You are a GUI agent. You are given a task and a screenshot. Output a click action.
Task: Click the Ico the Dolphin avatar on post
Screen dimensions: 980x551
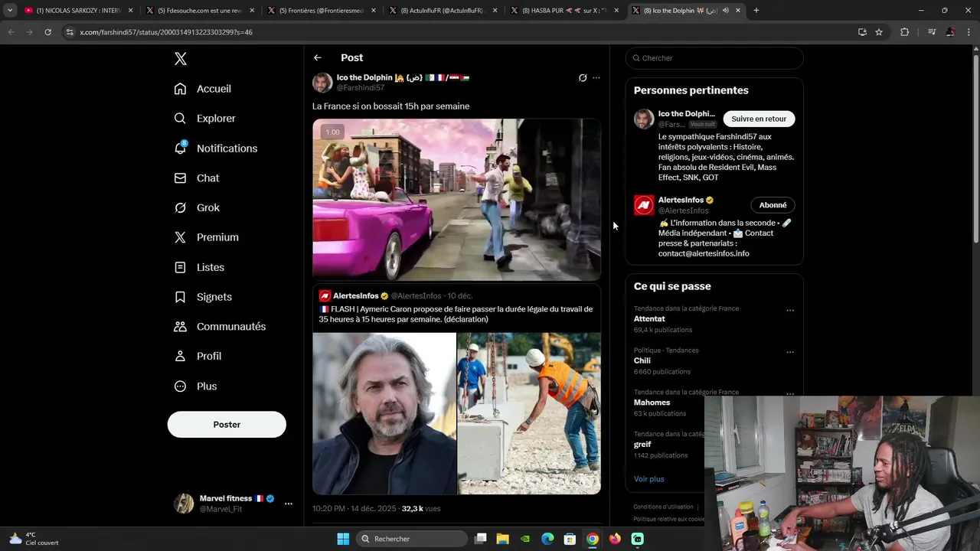pos(322,83)
